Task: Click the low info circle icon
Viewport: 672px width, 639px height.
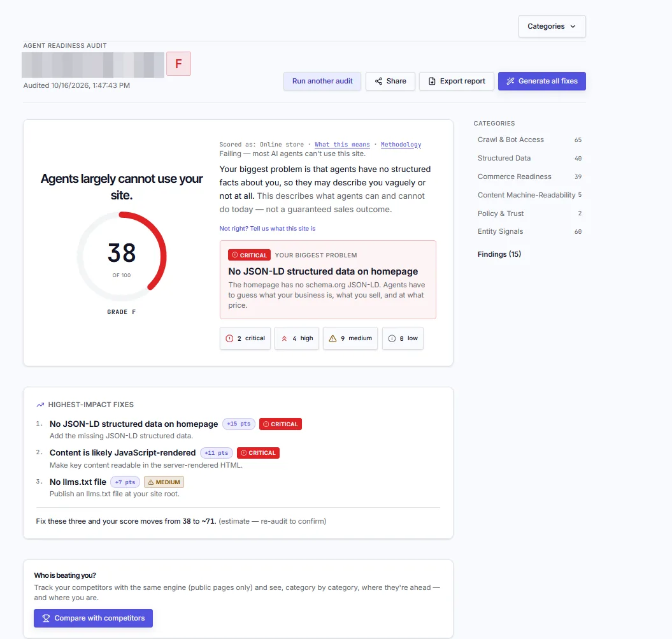Action: [x=392, y=338]
